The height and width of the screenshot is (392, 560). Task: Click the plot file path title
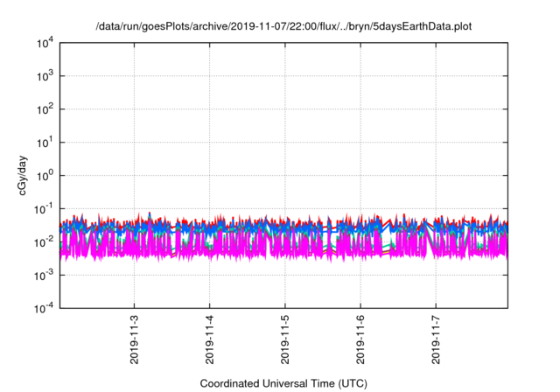[283, 26]
